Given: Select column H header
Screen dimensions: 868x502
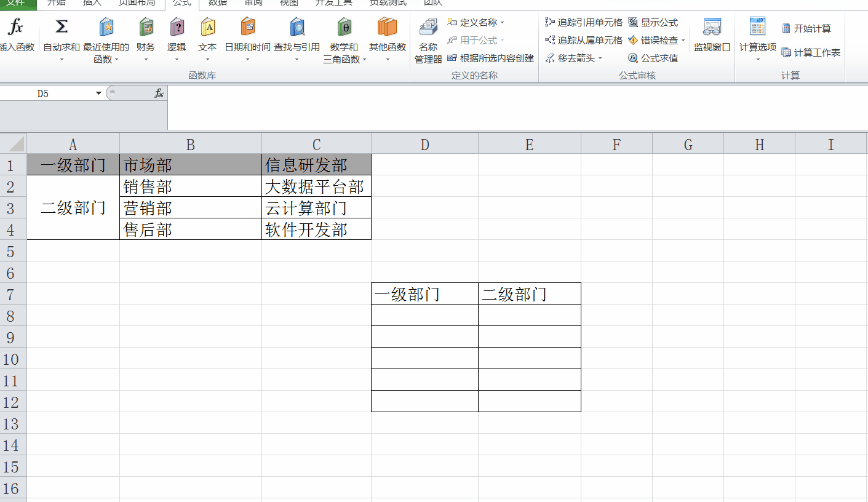Looking at the screenshot, I should (x=760, y=145).
